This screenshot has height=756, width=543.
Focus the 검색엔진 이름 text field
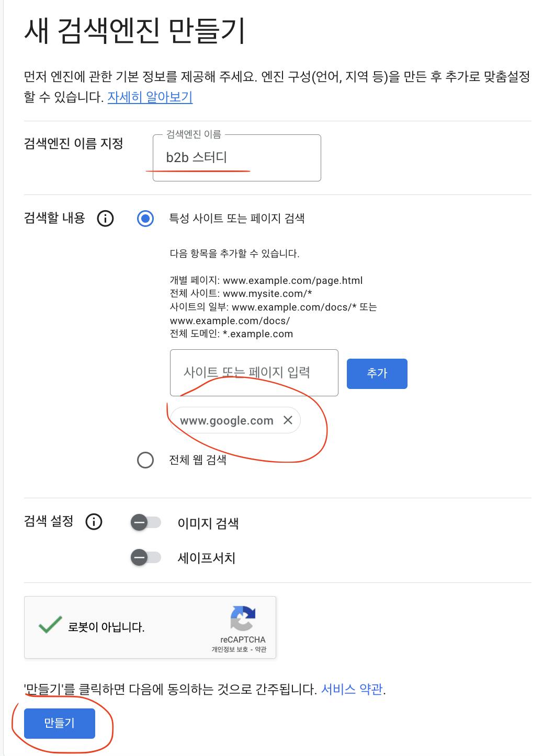point(236,158)
